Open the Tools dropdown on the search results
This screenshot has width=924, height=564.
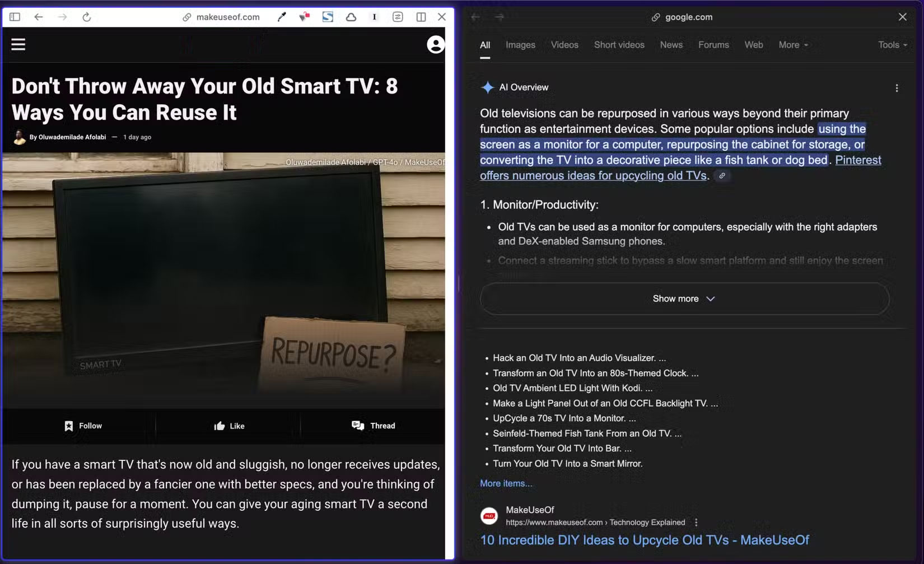pyautogui.click(x=892, y=45)
